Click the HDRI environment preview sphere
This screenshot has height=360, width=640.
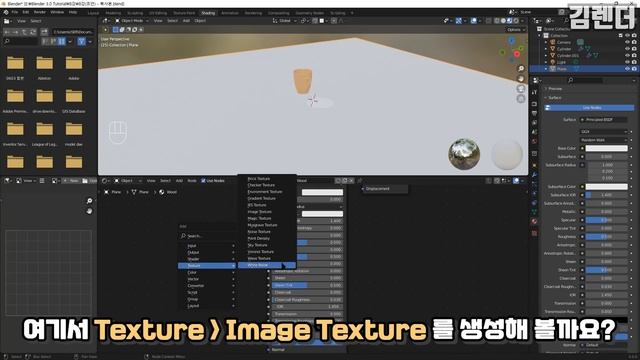464,154
